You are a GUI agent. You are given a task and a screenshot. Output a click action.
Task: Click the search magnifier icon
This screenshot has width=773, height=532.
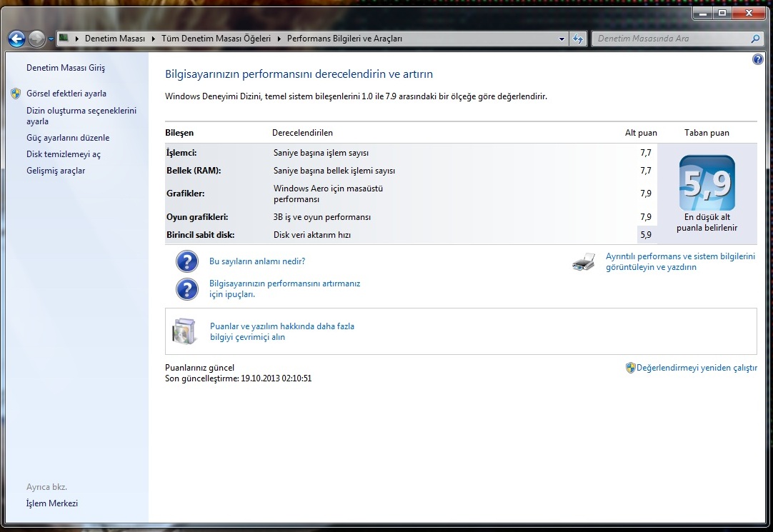[755, 39]
